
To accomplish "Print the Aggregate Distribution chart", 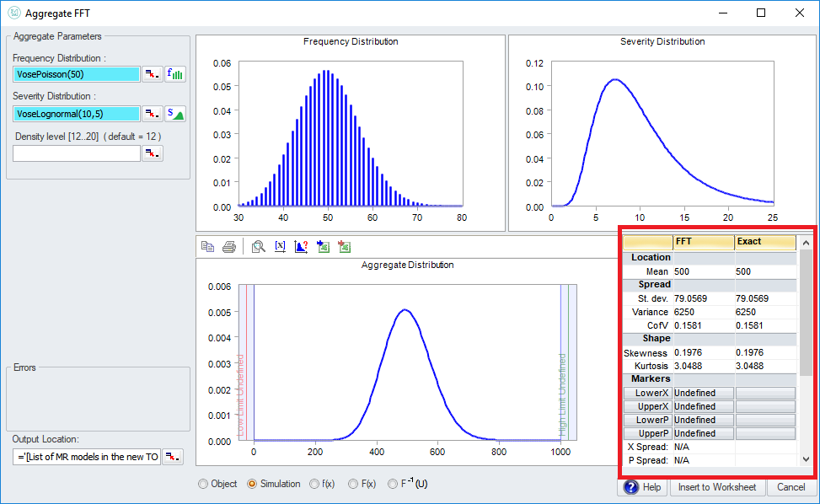I will pos(228,246).
